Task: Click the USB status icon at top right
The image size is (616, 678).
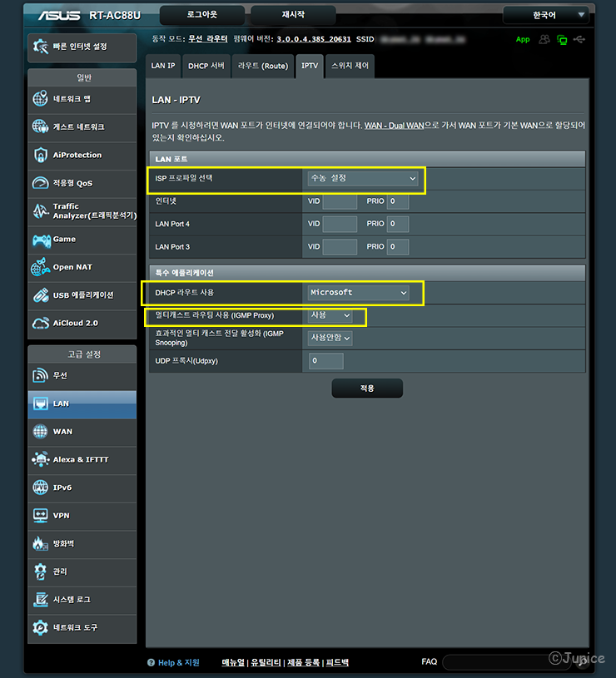Action: point(579,39)
